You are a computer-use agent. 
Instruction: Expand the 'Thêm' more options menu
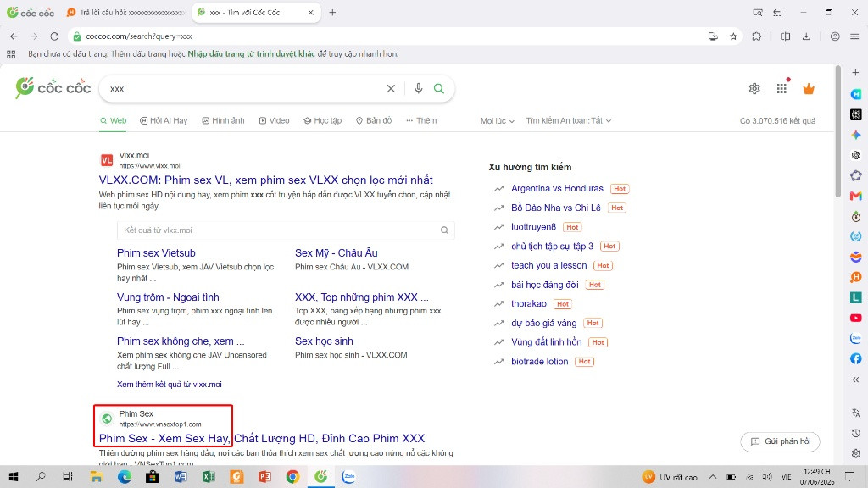tap(421, 120)
